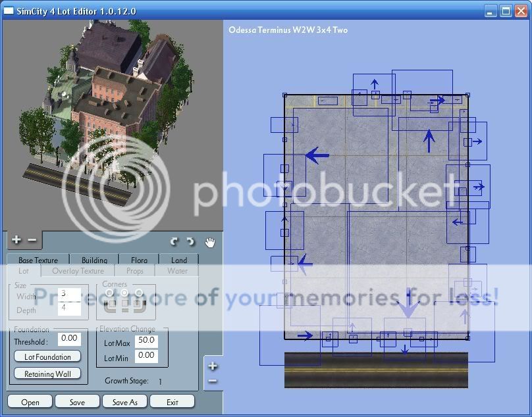The height and width of the screenshot is (417, 532).
Task: Zoom out the lot plan view
Action: point(213,381)
